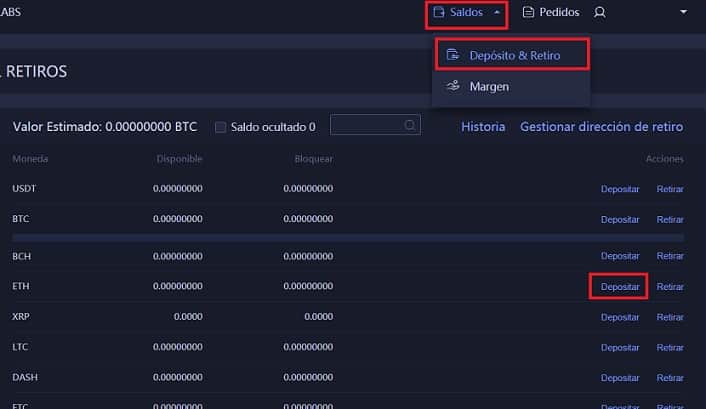
Task: Open the Historia link
Action: tap(483, 127)
